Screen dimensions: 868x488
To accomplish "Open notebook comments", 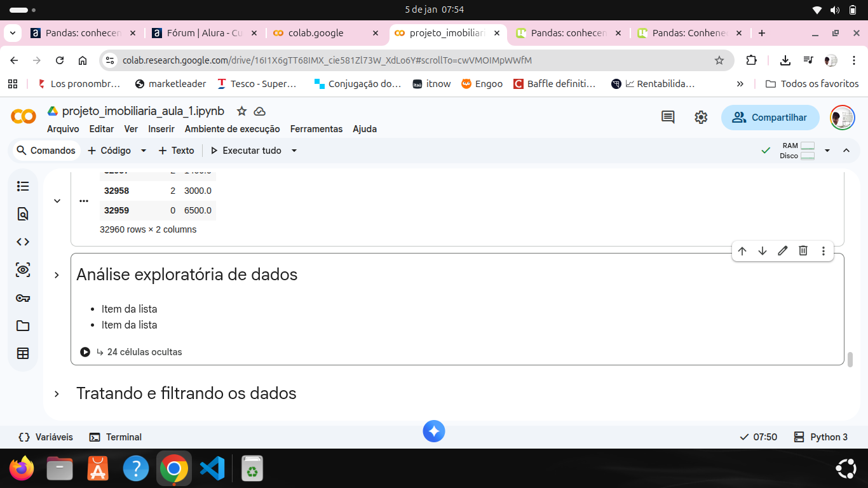I will pyautogui.click(x=668, y=117).
